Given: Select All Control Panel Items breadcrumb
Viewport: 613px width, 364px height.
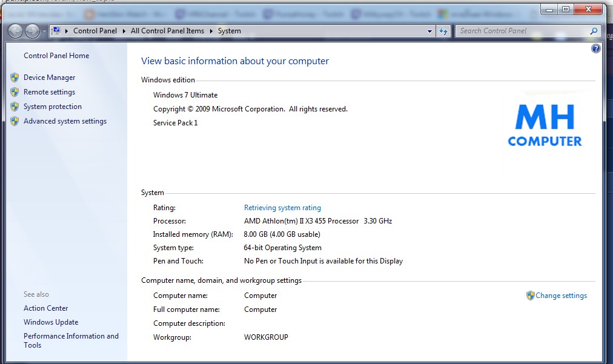Looking at the screenshot, I should 167,31.
